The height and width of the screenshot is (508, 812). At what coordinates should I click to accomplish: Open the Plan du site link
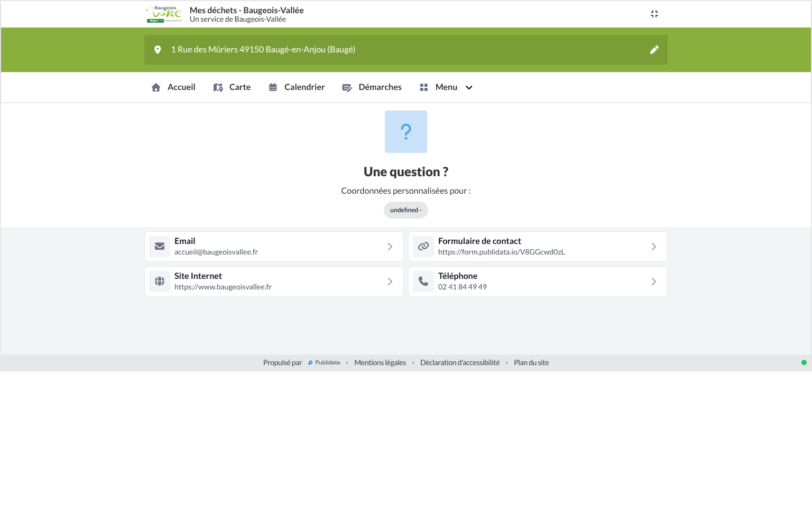(x=531, y=363)
